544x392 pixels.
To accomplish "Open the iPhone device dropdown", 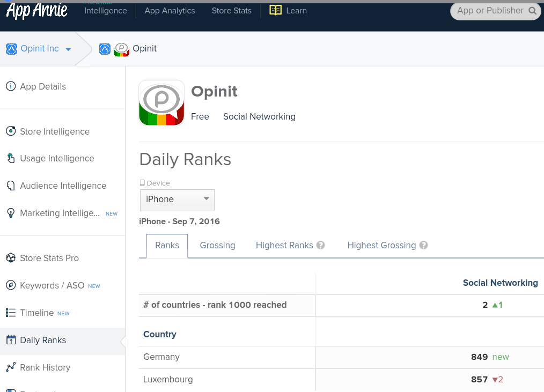I will [x=177, y=199].
